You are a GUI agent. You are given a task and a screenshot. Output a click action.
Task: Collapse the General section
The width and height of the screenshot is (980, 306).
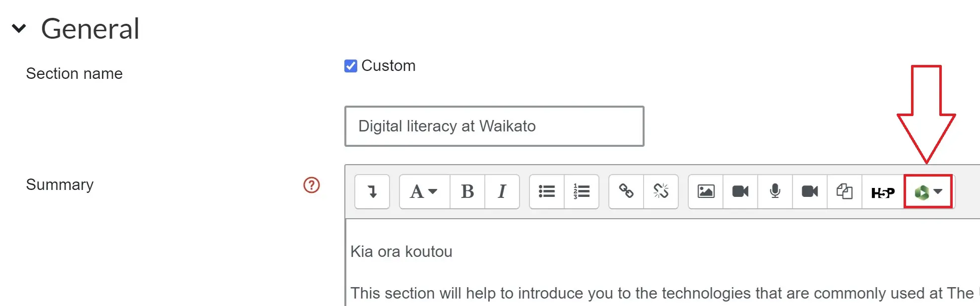(x=19, y=28)
